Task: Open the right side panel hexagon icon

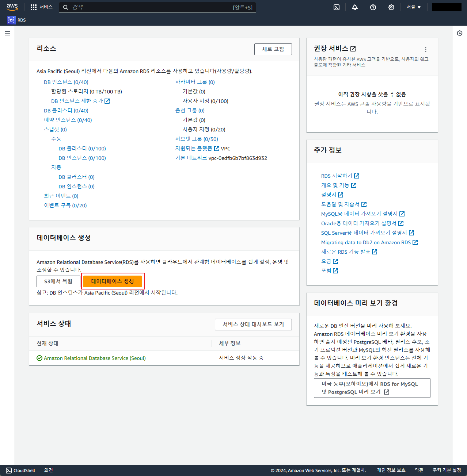Action: (x=460, y=33)
